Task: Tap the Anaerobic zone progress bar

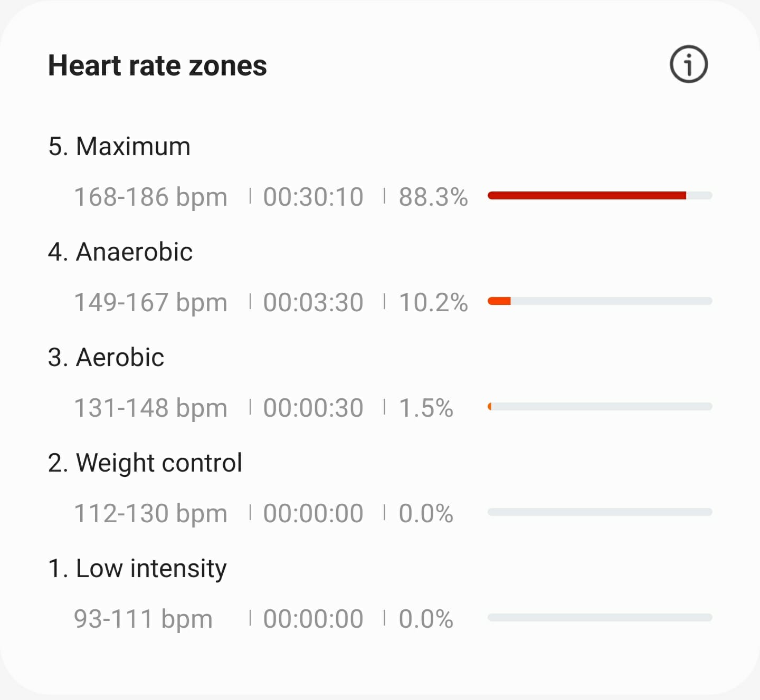Action: point(600,301)
